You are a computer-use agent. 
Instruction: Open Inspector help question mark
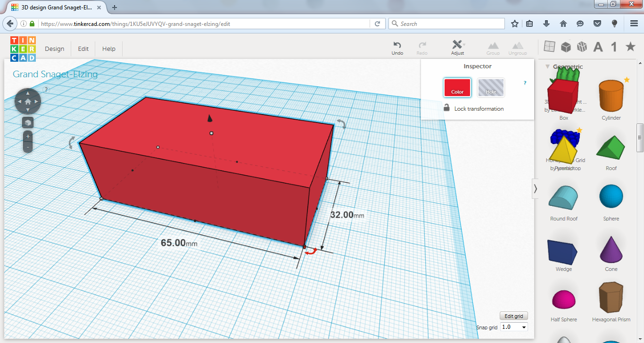525,83
